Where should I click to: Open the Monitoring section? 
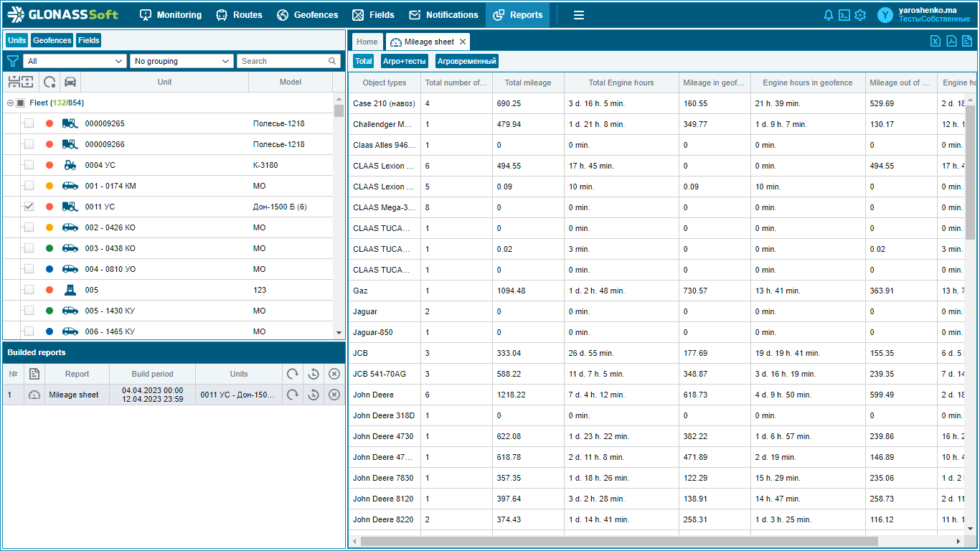(x=171, y=14)
